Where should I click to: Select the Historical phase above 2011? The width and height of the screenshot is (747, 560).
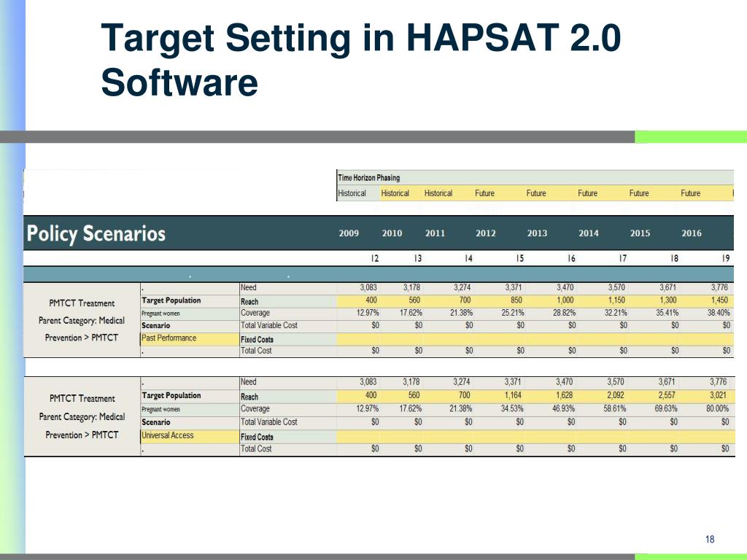pos(438,193)
